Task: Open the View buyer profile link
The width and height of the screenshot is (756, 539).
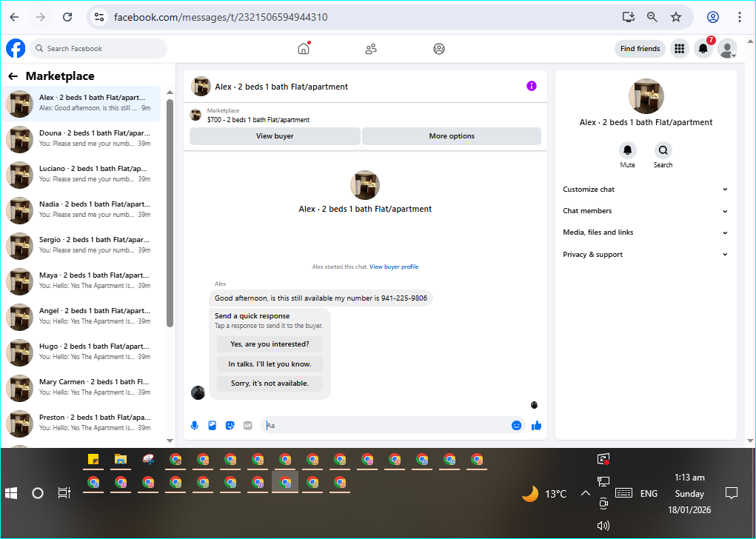Action: [394, 267]
